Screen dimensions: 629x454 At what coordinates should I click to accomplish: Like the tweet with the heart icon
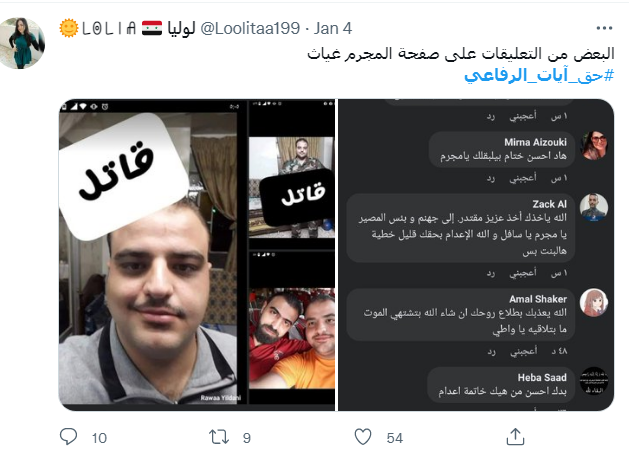pos(363,437)
